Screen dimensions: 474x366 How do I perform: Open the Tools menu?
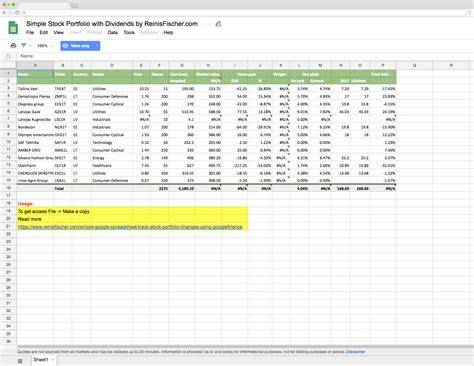[x=129, y=33]
